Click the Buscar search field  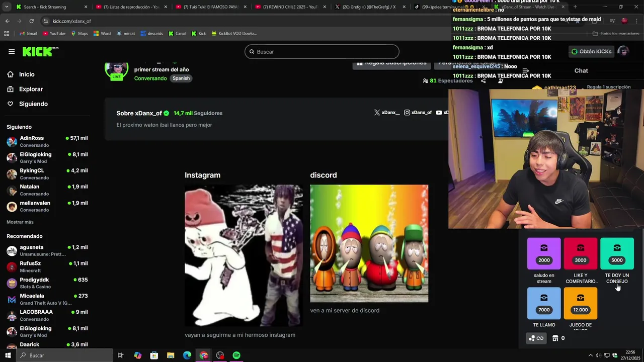click(322, 52)
